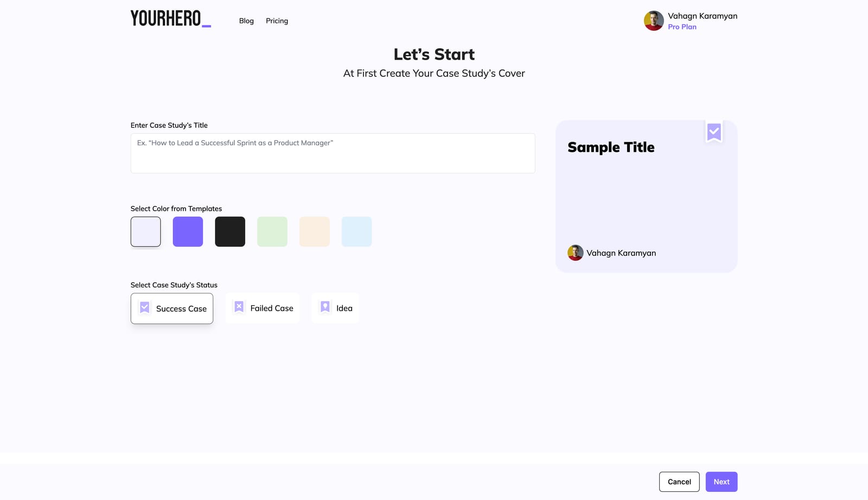The width and height of the screenshot is (868, 500).
Task: Click the Enter Case Study's Title label
Action: 169,125
